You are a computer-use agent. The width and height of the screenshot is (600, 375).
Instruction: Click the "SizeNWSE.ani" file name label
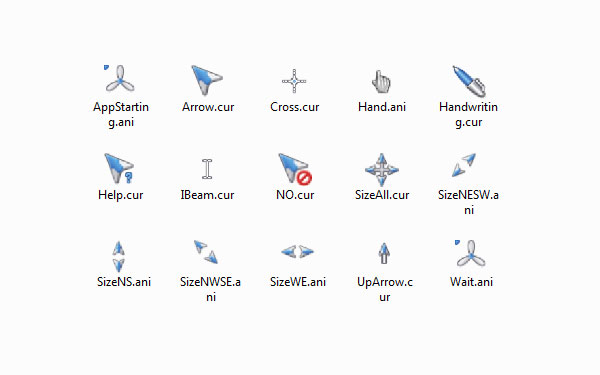click(x=210, y=289)
